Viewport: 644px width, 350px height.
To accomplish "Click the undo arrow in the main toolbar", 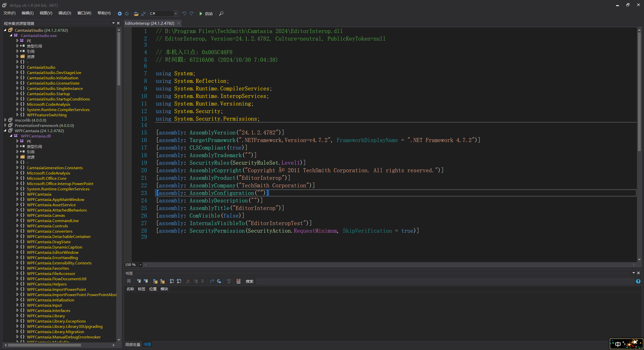I will [184, 14].
